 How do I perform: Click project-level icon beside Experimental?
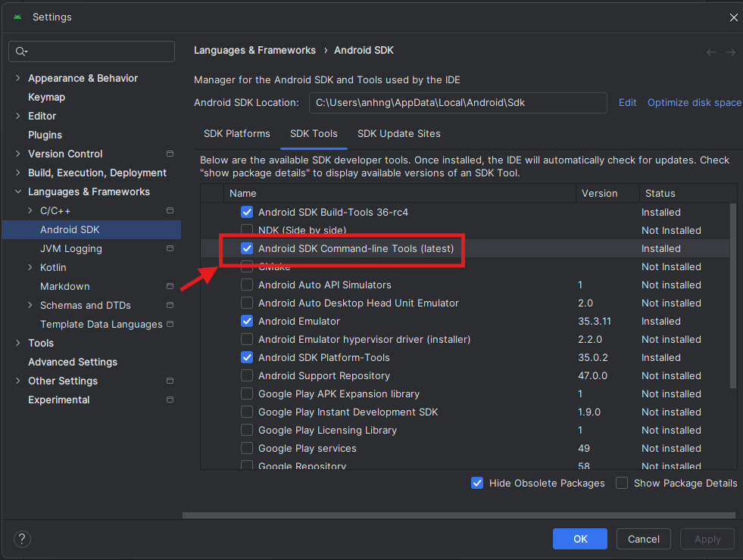(x=170, y=400)
